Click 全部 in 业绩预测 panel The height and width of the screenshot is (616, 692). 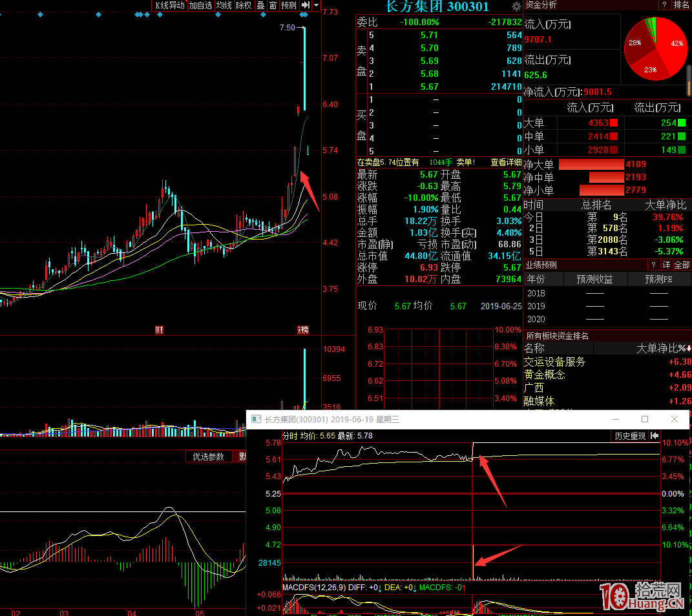pos(682,265)
